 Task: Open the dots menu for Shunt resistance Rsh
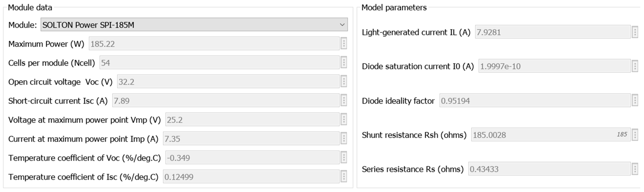pyautogui.click(x=635, y=135)
